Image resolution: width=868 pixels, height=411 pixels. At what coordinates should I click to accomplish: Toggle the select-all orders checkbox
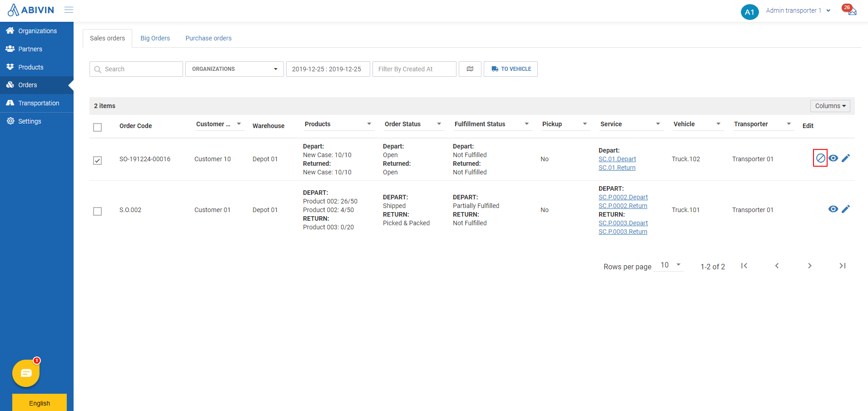[x=97, y=127]
